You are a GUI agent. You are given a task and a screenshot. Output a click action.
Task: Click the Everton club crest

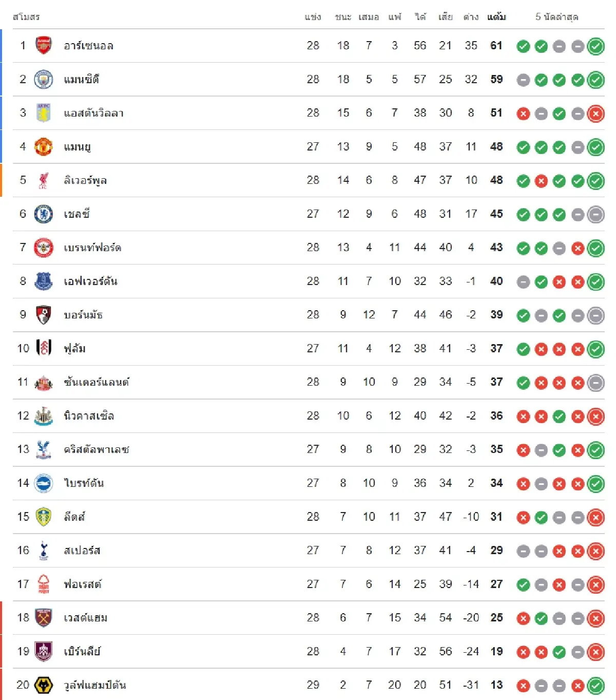[44, 281]
